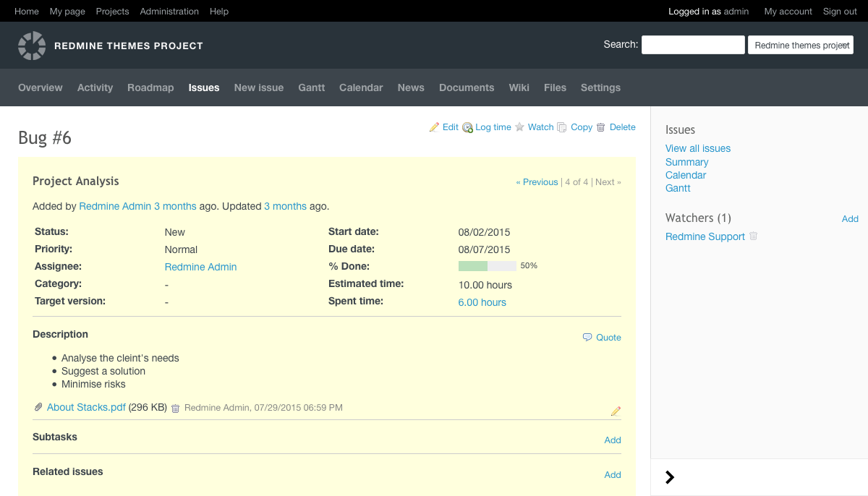This screenshot has height=496, width=868.
Task: Click the Redmine Themes Project logo icon
Action: (x=32, y=46)
